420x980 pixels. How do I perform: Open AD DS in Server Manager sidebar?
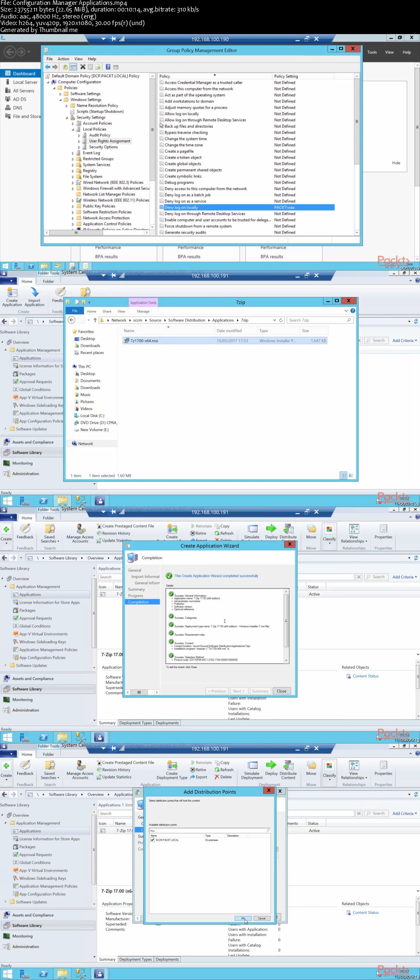tap(19, 99)
